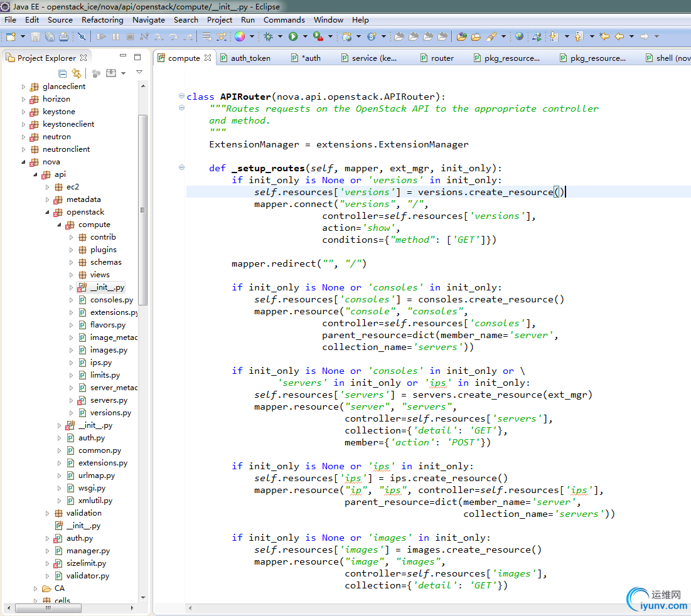Switch to the service (ke... editor tab
The image size is (691, 616).
click(x=374, y=58)
